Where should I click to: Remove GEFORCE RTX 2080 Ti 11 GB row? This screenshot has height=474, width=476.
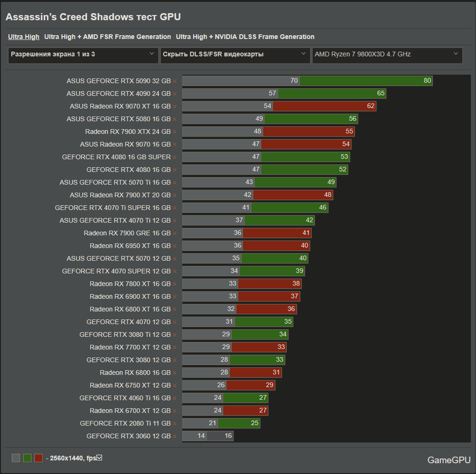(x=174, y=424)
